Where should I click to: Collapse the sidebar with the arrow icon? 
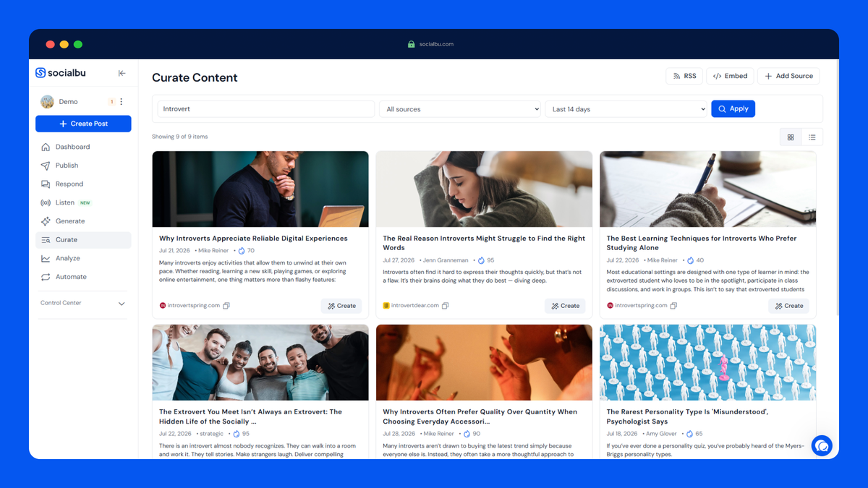tap(122, 73)
